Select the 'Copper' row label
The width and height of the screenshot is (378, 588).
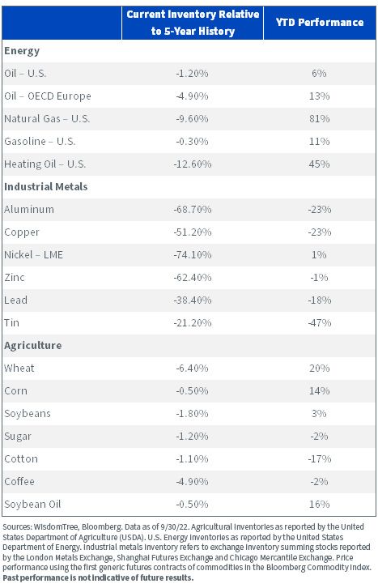22,232
